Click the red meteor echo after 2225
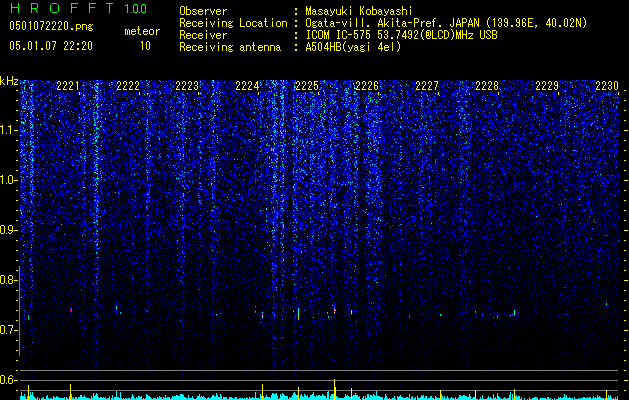Screen dimensions: 629x400 pyautogui.click(x=335, y=311)
